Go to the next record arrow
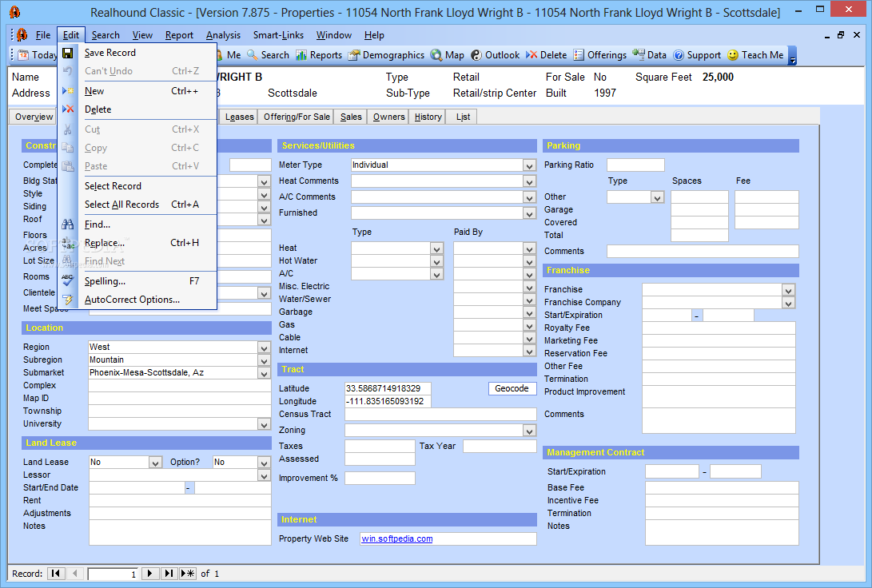The height and width of the screenshot is (588, 872). [x=149, y=574]
